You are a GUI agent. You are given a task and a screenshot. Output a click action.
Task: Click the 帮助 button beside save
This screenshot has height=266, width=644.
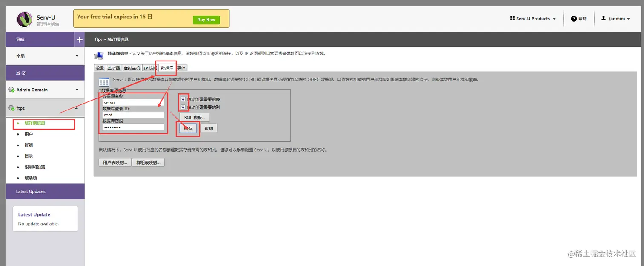pos(209,128)
